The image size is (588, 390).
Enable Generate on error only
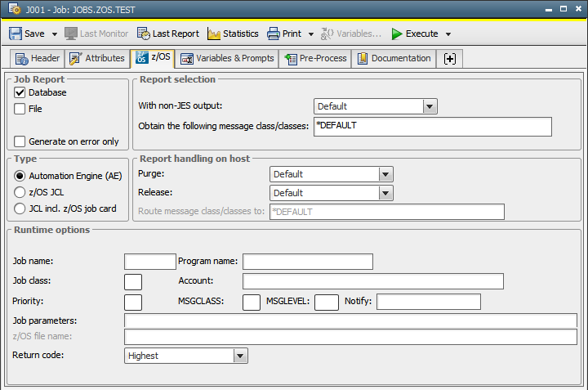pyautogui.click(x=20, y=141)
